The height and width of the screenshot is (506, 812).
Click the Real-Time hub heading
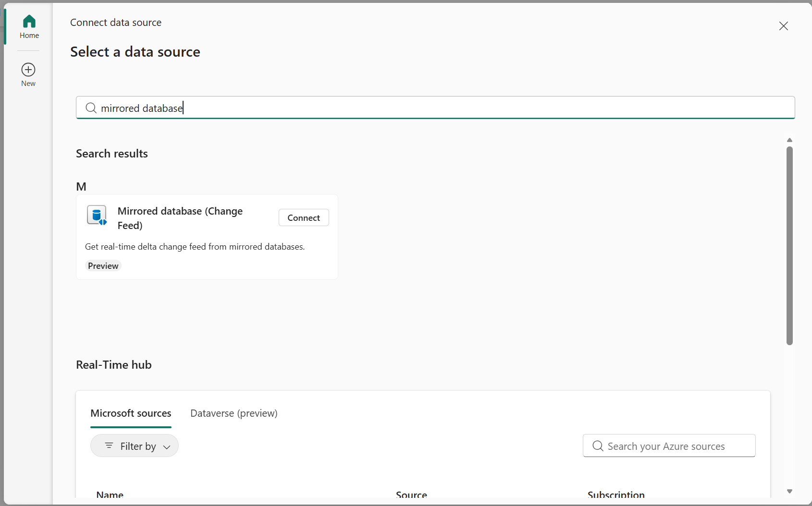tap(114, 365)
